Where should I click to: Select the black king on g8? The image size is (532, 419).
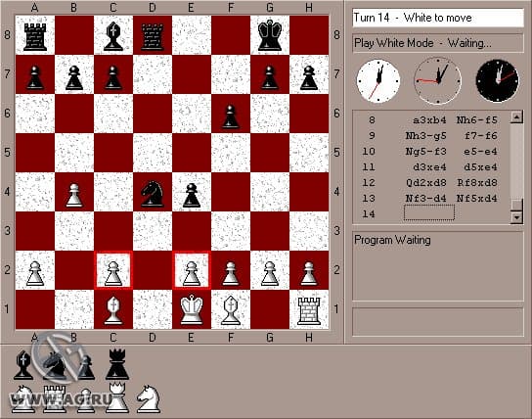(270, 35)
